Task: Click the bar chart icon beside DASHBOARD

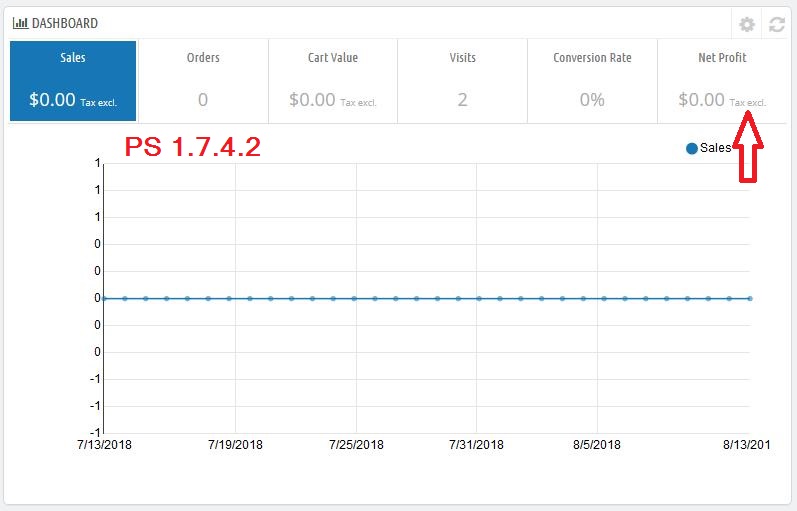Action: 20,23
